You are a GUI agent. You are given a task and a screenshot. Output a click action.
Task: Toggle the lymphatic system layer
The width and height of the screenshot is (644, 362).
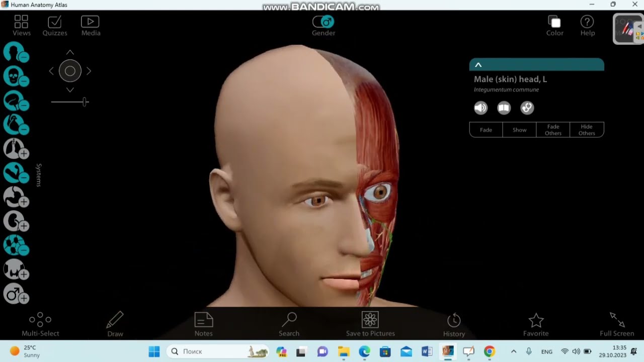16,245
